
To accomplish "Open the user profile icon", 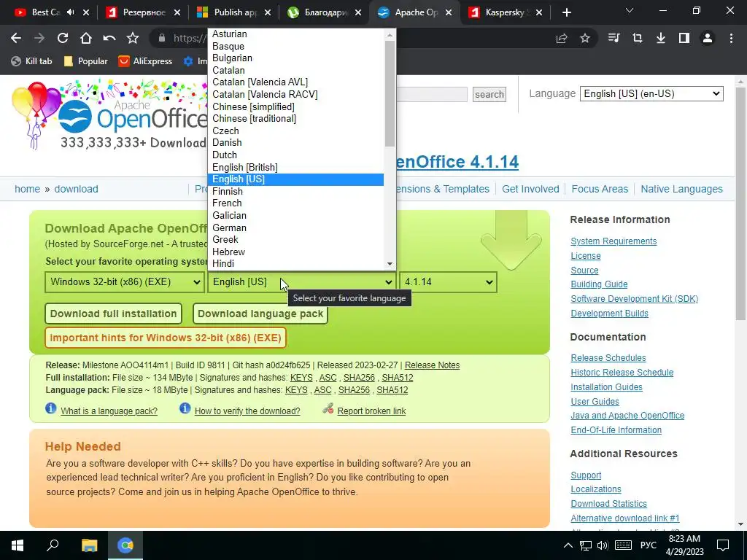I will pyautogui.click(x=708, y=38).
